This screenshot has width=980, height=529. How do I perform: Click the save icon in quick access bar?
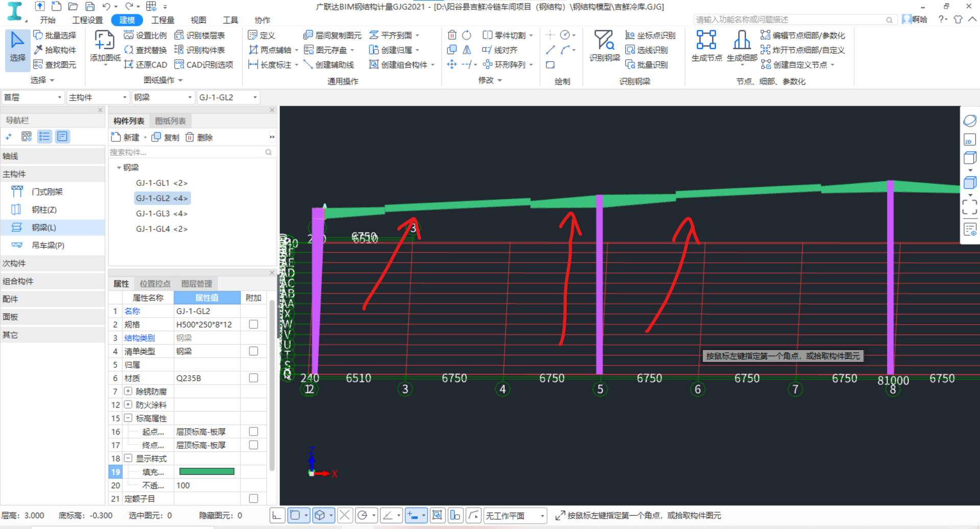[x=90, y=7]
